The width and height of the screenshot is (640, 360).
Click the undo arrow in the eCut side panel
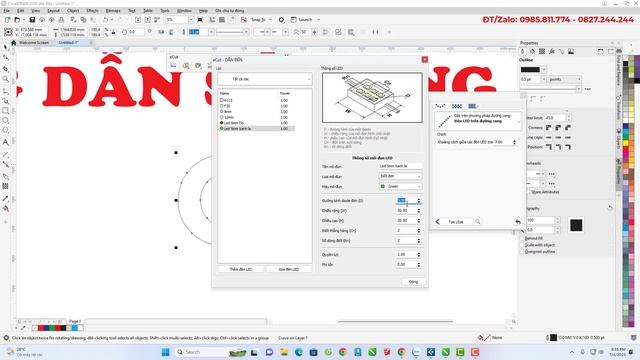coord(518,222)
